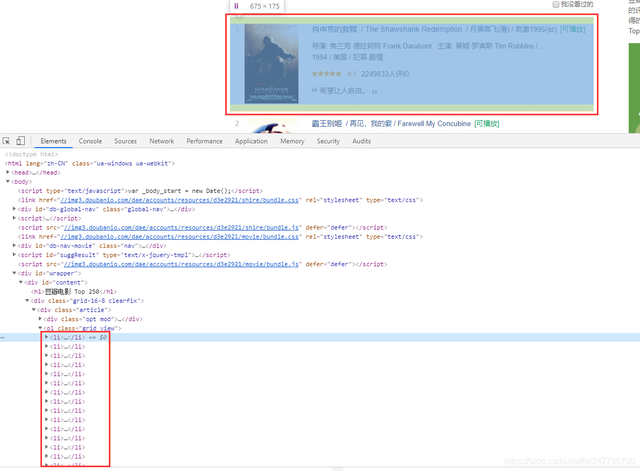Open the shire/bundle.css stylesheet link
640x471 pixels.
point(179,200)
